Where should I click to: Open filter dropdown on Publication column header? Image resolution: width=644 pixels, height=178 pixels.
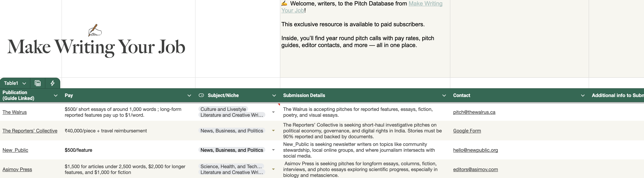click(x=56, y=95)
